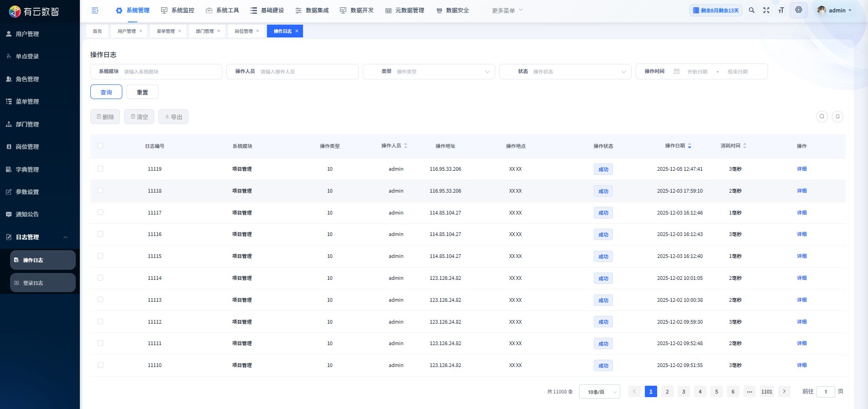Refresh the log table with the refresh icon
The width and height of the screenshot is (868, 409).
pyautogui.click(x=837, y=116)
